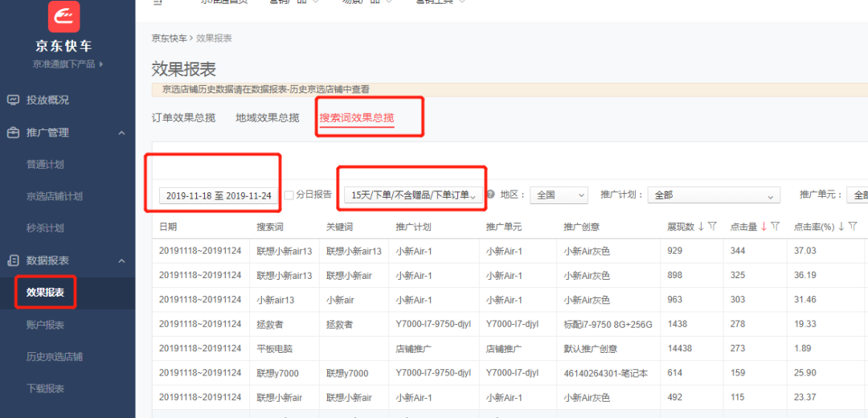This screenshot has width=868, height=418.
Task: Click clicks value 344
Action: click(x=738, y=251)
